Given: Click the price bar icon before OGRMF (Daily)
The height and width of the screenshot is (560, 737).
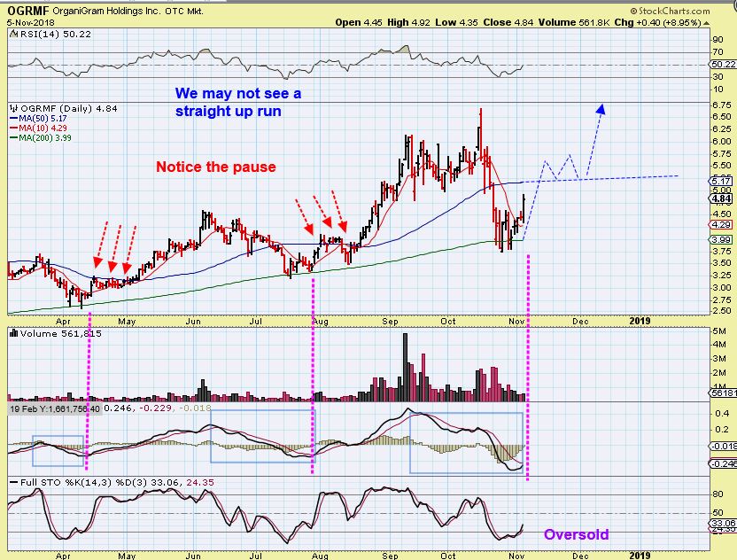Looking at the screenshot, I should pyautogui.click(x=13, y=108).
